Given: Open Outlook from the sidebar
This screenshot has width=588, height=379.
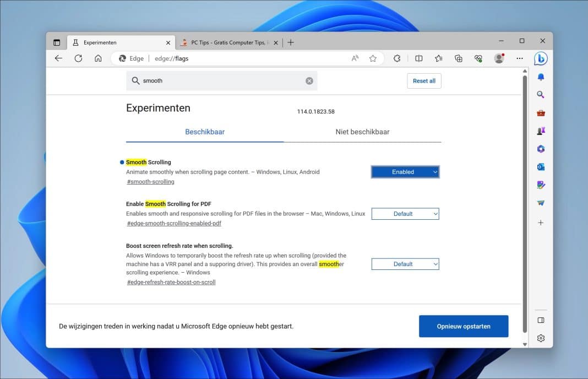Looking at the screenshot, I should point(541,166).
